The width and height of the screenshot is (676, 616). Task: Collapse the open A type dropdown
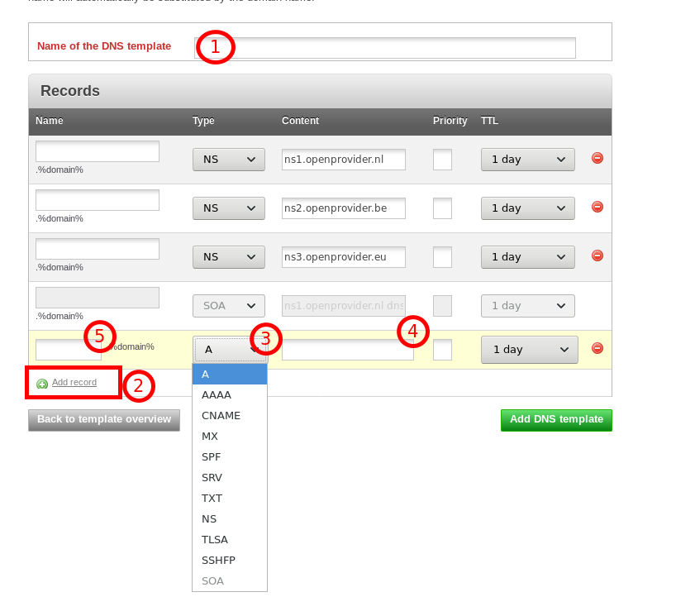click(x=230, y=350)
